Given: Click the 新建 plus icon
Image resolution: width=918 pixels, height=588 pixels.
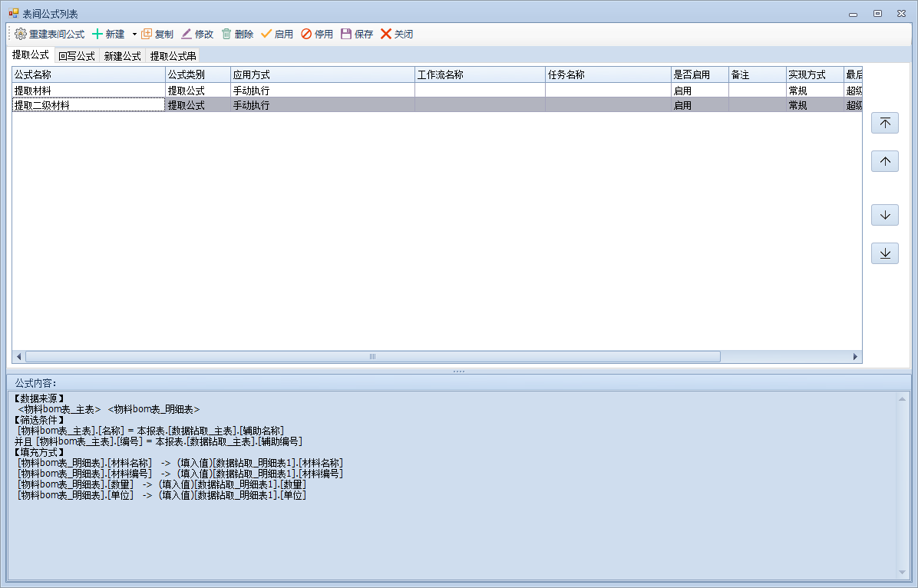Looking at the screenshot, I should coord(97,35).
